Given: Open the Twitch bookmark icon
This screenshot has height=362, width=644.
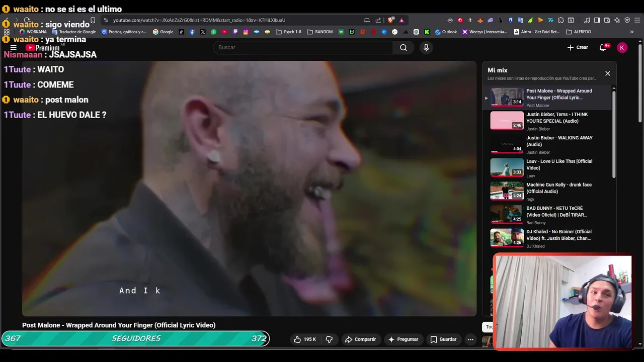Looking at the screenshot, I should [x=235, y=32].
